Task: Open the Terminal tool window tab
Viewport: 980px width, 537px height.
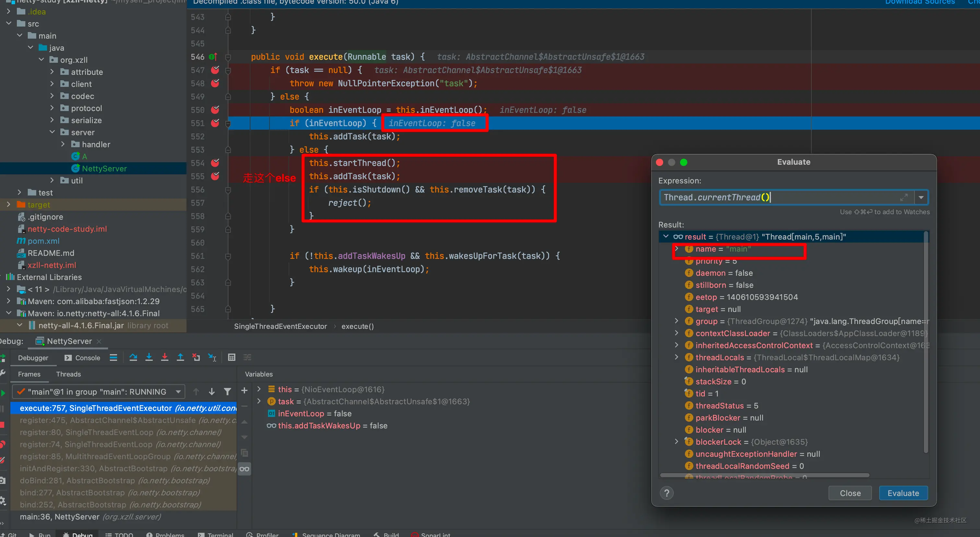Action: (215, 534)
